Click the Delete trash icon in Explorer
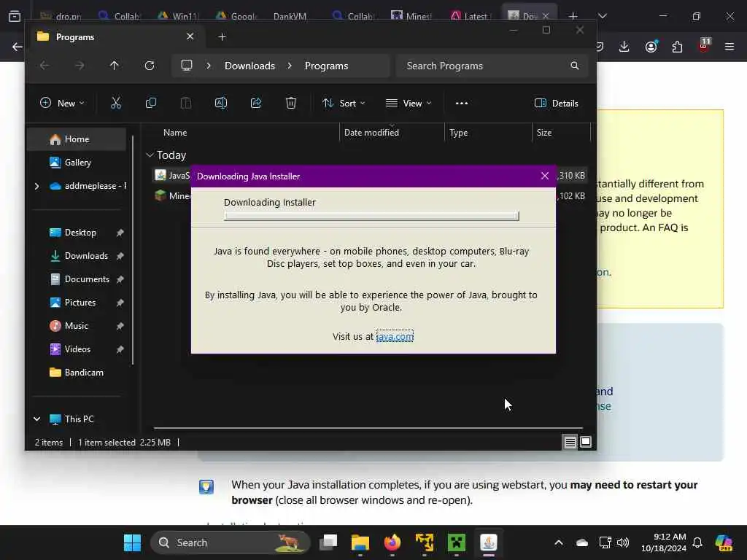This screenshot has width=747, height=560. pos(291,104)
